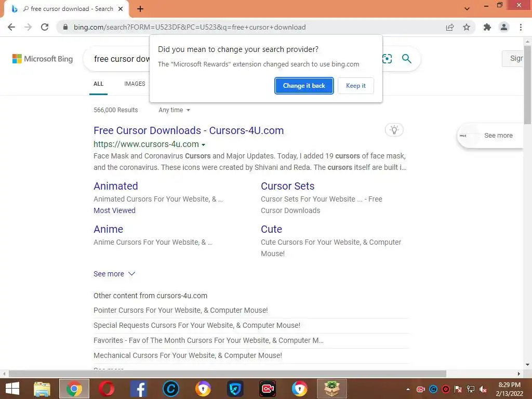The image size is (532, 399).
Task: Click the lightbulb insights icon beside first result
Action: 394,130
